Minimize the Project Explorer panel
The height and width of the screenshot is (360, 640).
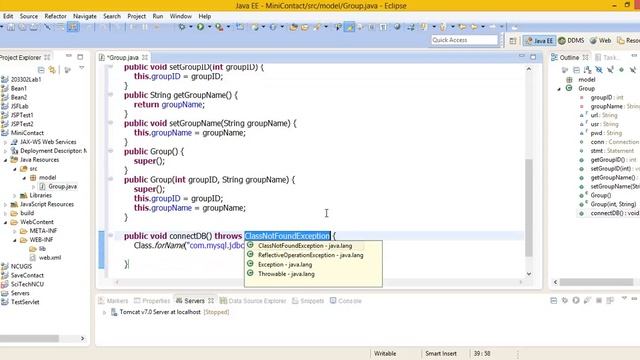coord(69,56)
